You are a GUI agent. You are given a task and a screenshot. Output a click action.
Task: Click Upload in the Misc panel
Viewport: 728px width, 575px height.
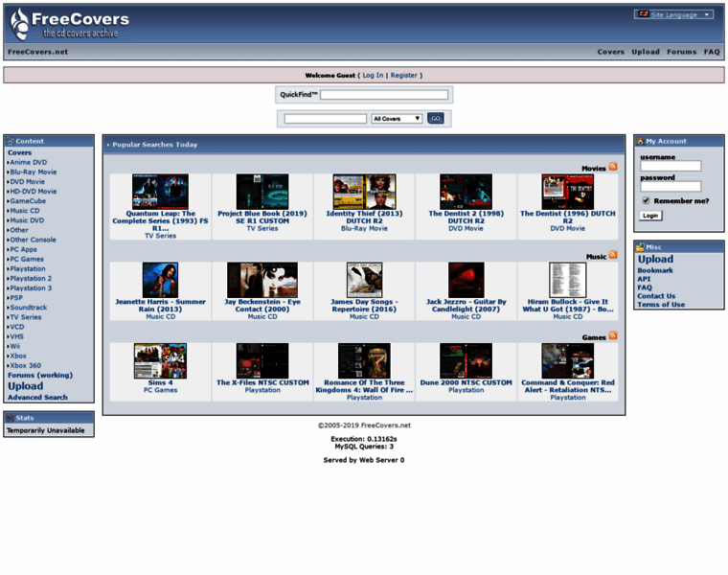tap(655, 259)
